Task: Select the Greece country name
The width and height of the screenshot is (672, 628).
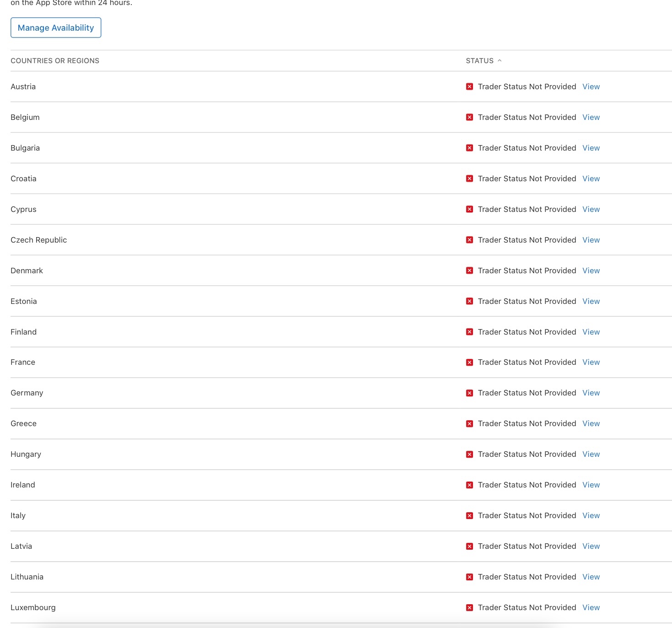Action: (x=23, y=423)
